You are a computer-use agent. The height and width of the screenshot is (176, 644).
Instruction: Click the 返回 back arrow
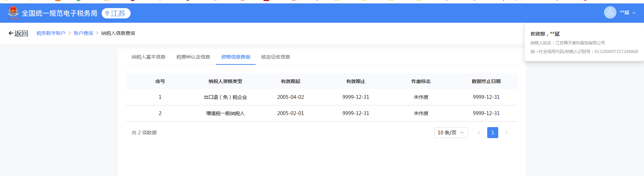(x=11, y=33)
